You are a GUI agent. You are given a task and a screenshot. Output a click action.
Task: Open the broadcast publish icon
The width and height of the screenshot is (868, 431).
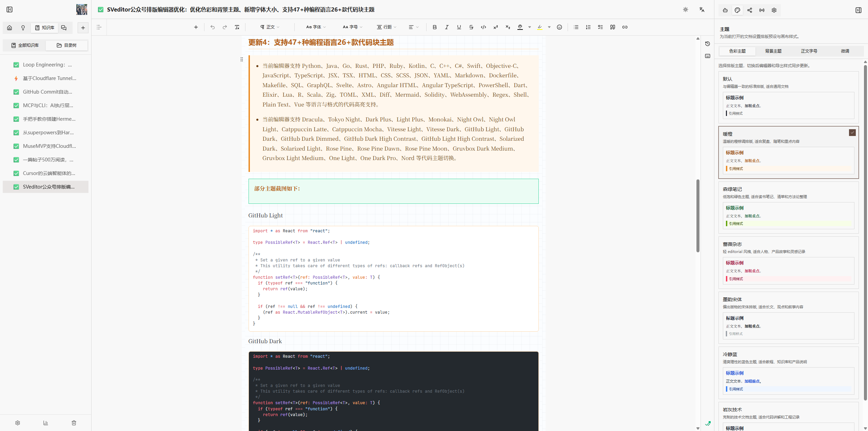coord(762,10)
